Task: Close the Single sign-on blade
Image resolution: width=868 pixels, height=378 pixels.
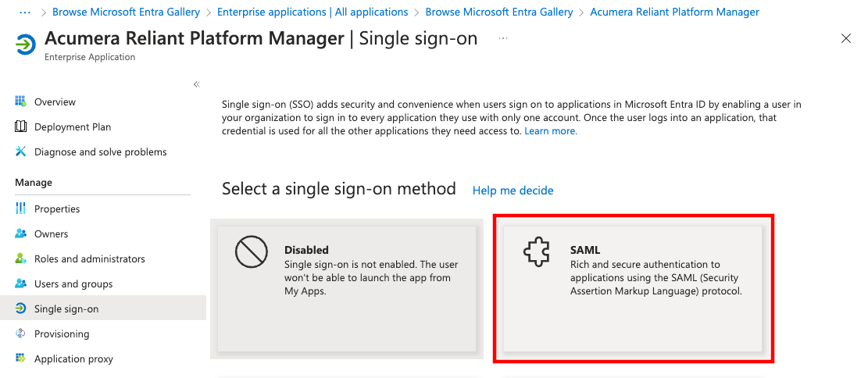Action: click(x=846, y=38)
